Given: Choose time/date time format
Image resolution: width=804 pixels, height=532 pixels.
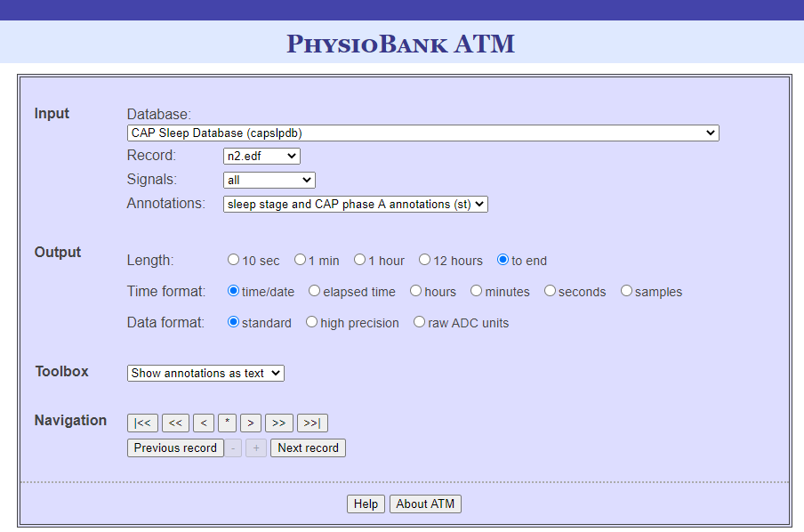Looking at the screenshot, I should 233,291.
